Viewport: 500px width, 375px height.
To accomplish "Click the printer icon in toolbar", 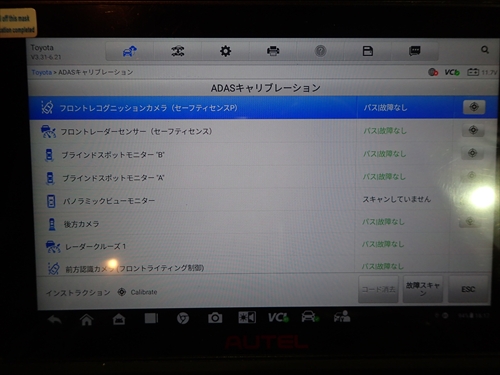I will click(273, 51).
